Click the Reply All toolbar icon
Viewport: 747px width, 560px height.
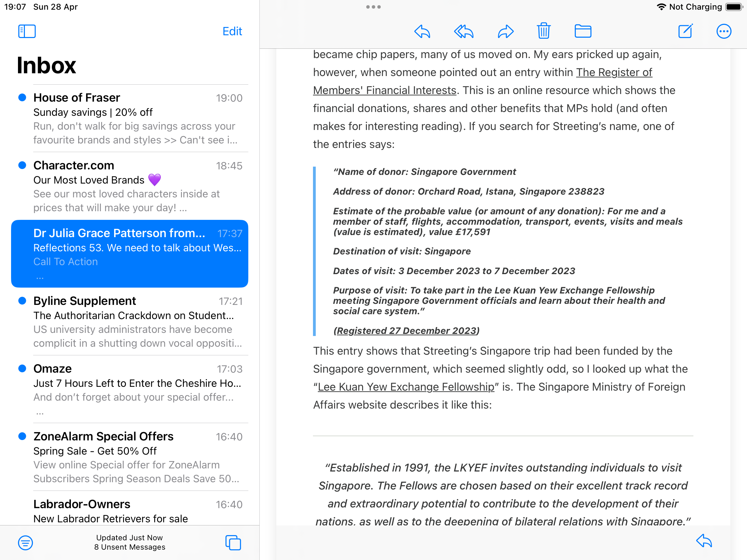point(464,31)
